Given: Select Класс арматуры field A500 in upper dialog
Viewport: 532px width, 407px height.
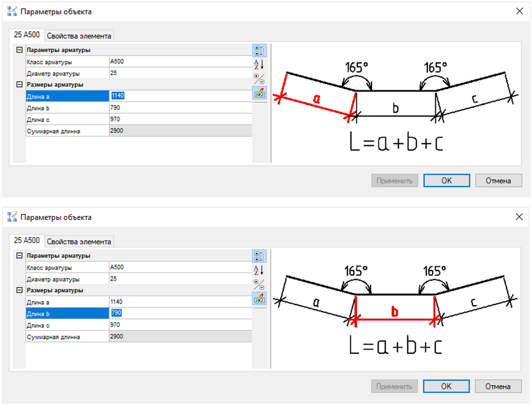Looking at the screenshot, I should click(x=181, y=62).
